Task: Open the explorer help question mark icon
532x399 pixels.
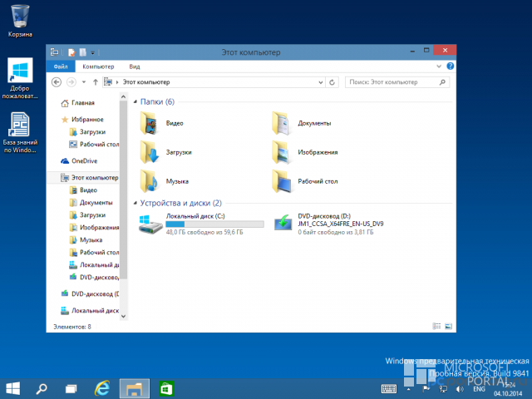Action: tap(450, 66)
